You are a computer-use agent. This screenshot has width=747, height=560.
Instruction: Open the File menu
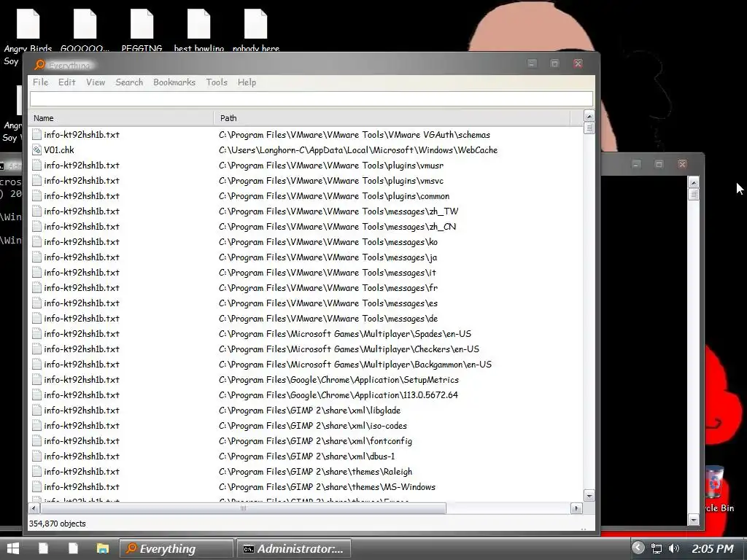[41, 82]
